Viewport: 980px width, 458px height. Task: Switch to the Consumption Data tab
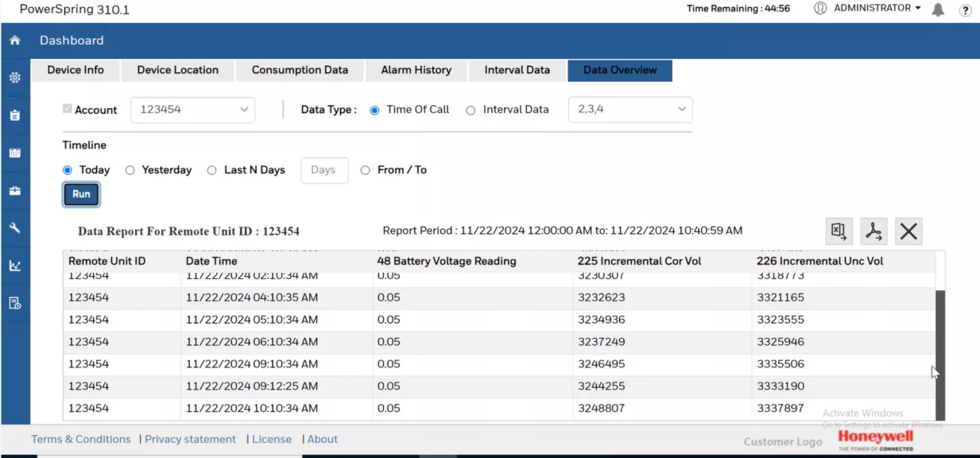300,70
